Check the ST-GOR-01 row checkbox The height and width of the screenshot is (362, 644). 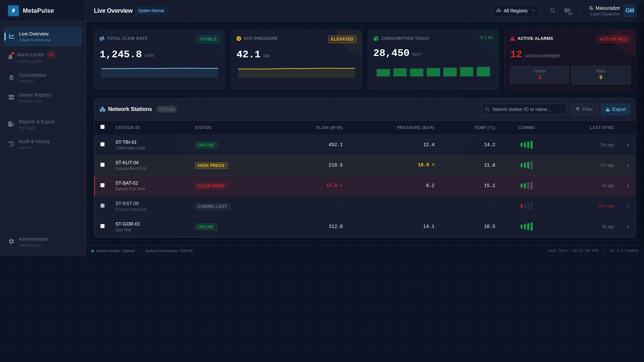point(102,226)
